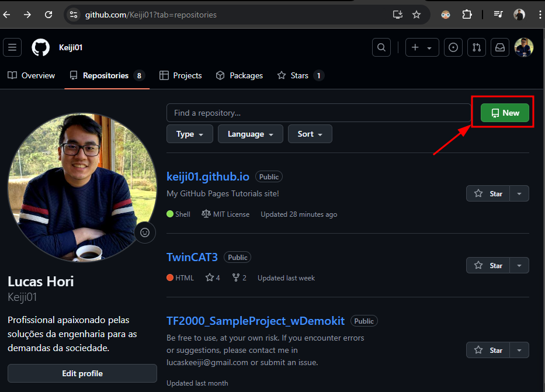Star the keiji01.github.io repository
Screen dimensions: 545x392
click(488, 193)
